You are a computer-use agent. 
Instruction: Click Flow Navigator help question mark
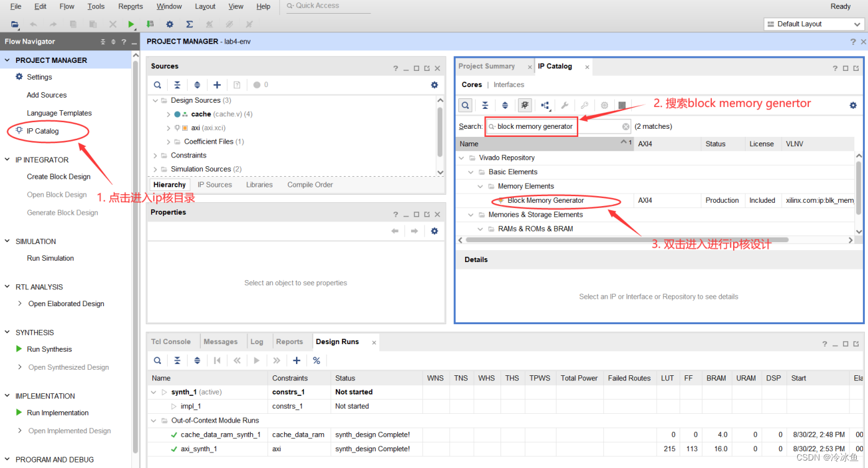(x=124, y=42)
